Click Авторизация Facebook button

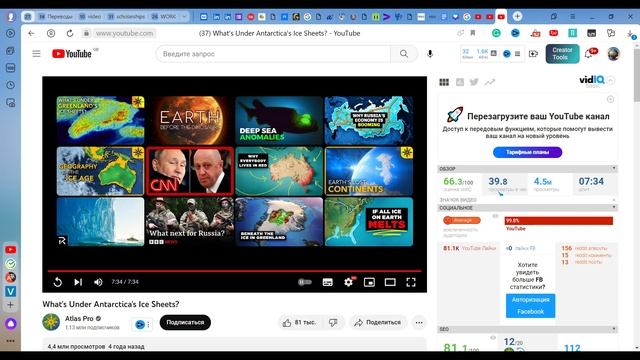point(530,306)
